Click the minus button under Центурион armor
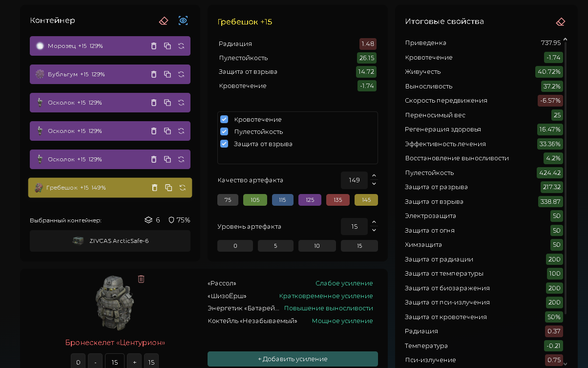 pyautogui.click(x=95, y=362)
